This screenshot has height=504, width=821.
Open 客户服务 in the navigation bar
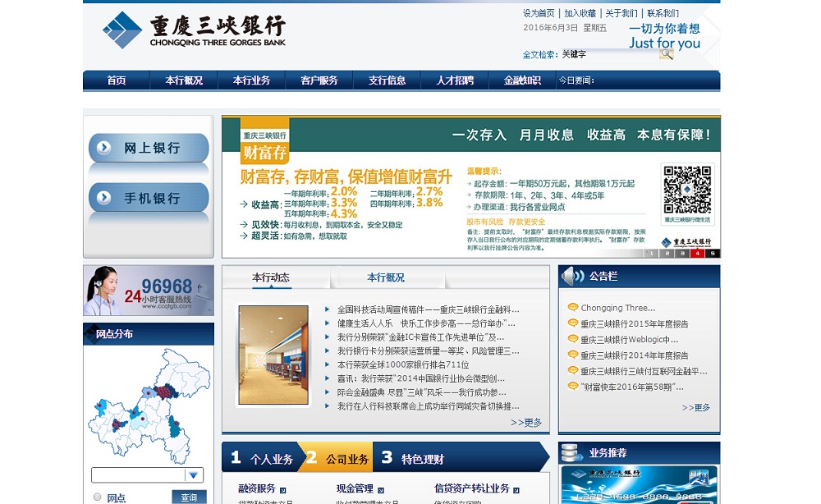[x=319, y=80]
